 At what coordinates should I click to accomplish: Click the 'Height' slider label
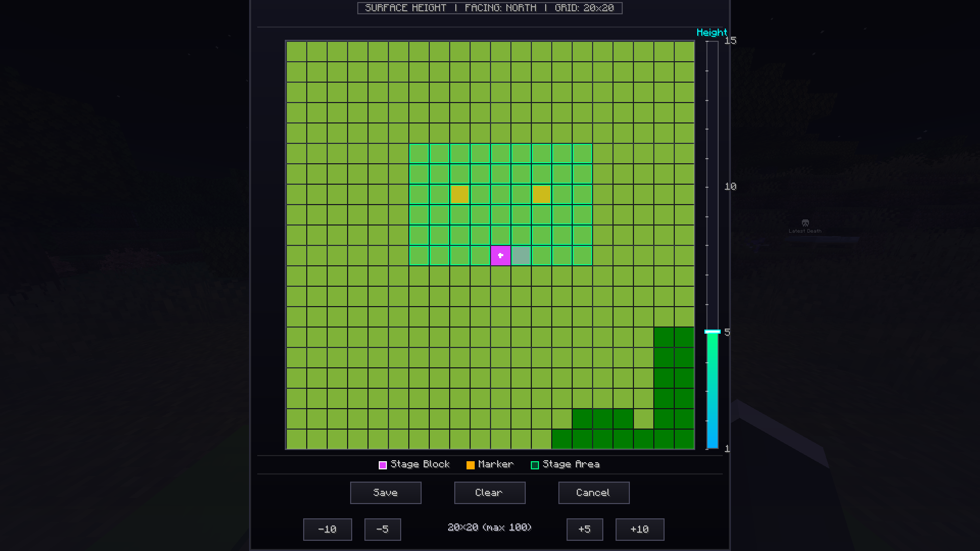coord(712,32)
